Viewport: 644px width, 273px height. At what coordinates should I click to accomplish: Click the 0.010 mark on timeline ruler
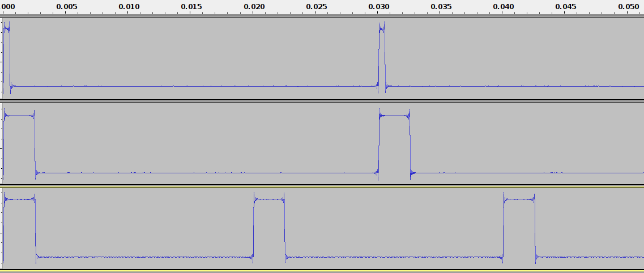point(129,7)
